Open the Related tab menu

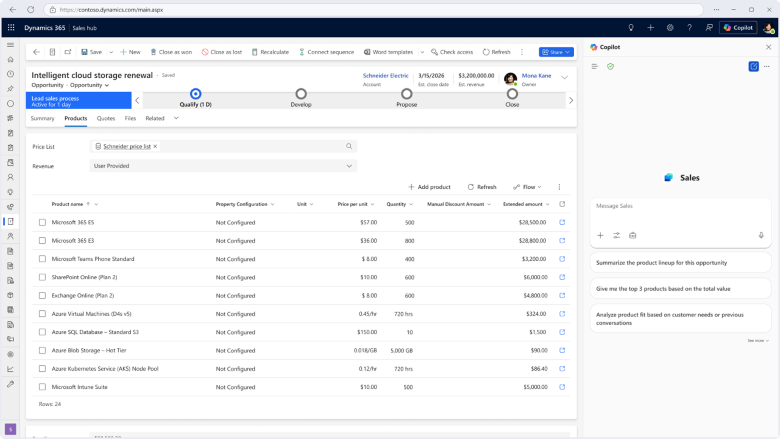coord(155,118)
